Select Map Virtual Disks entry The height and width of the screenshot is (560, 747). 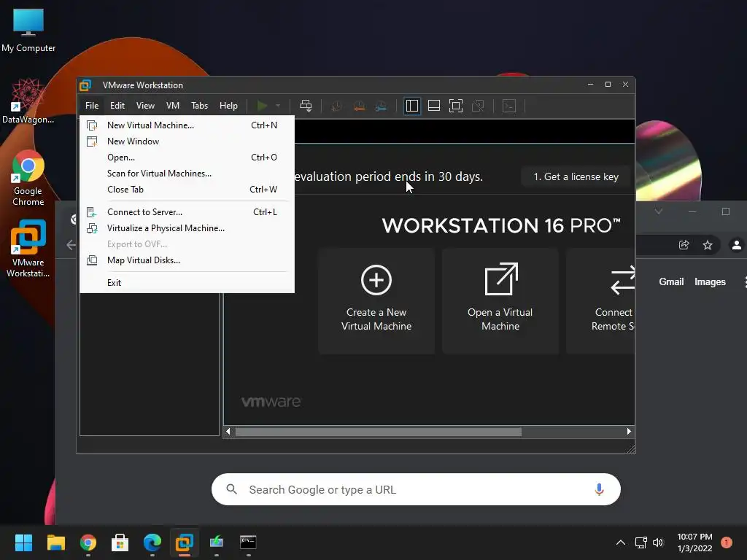187,260
